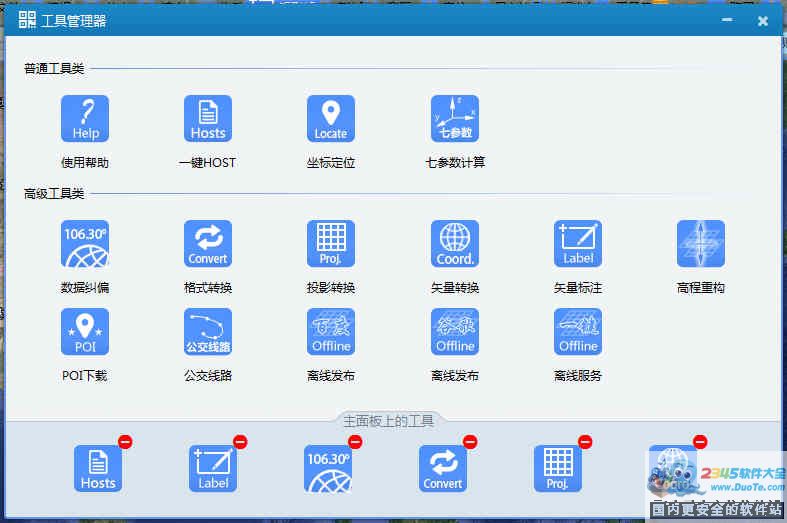Open the 矢量转换 Coord. tool
Image resolution: width=787 pixels, height=523 pixels.
pyautogui.click(x=455, y=244)
